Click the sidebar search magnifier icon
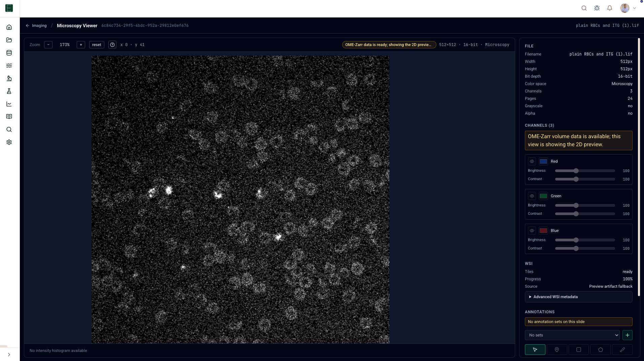Screen dimensions: 644x361 (x=9, y=129)
